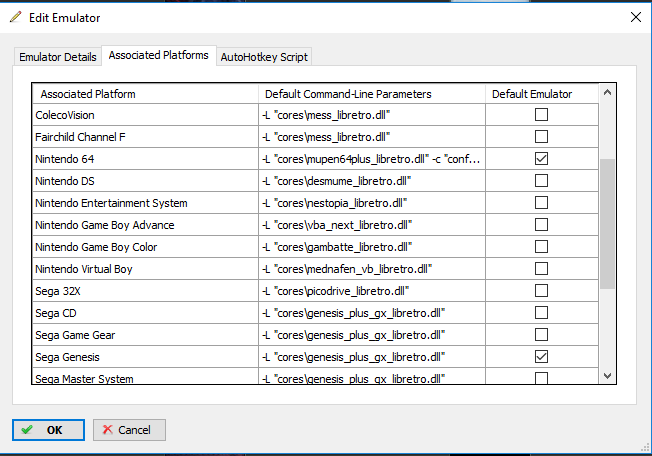
Task: Uncheck Default Emulator for Nintendo 64
Action: [541, 159]
